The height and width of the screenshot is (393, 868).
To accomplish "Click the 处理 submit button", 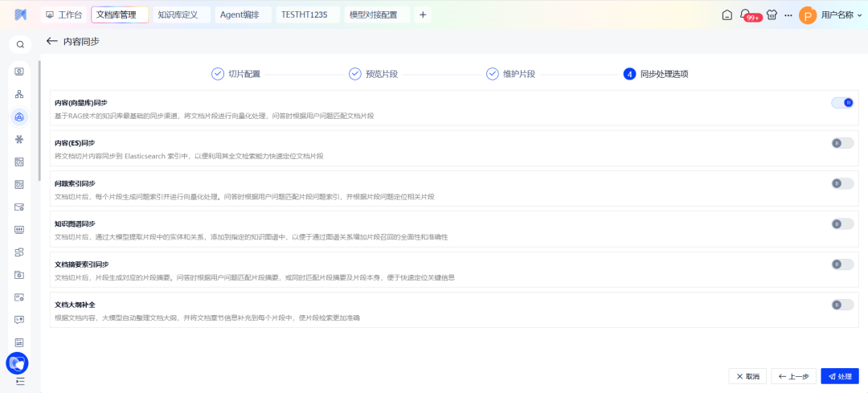I will pos(840,376).
